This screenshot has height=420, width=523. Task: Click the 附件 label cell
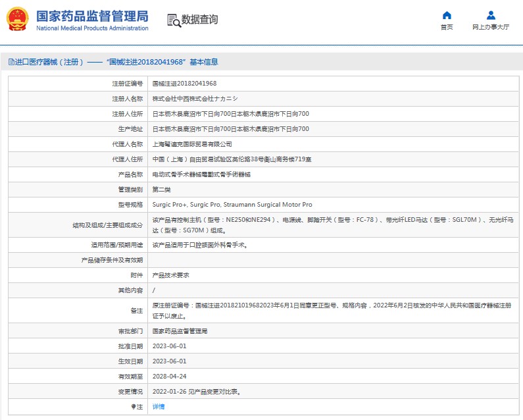78,275
